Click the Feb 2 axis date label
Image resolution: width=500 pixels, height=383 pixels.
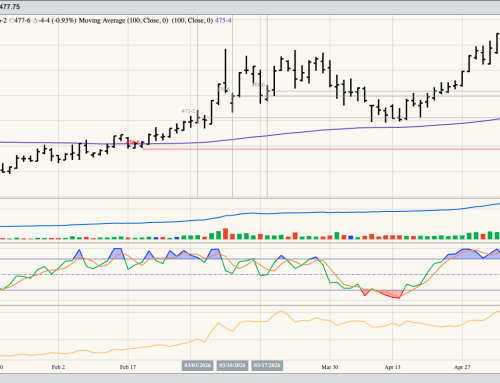58,367
